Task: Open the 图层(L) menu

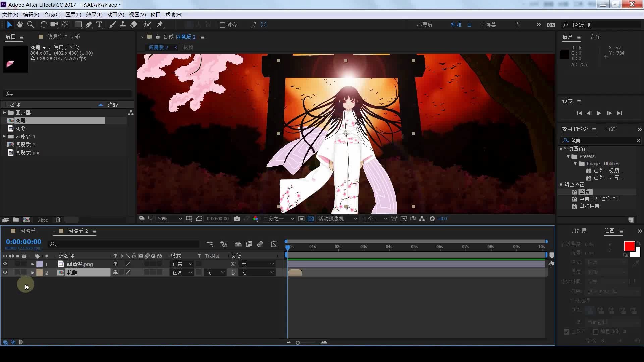Action: (x=73, y=14)
